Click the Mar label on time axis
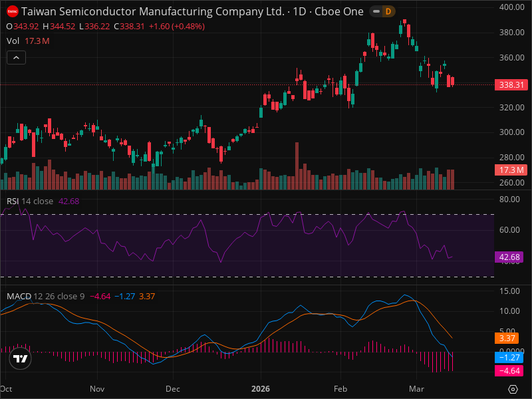Screen dimensions: 532x399 pos(416,389)
